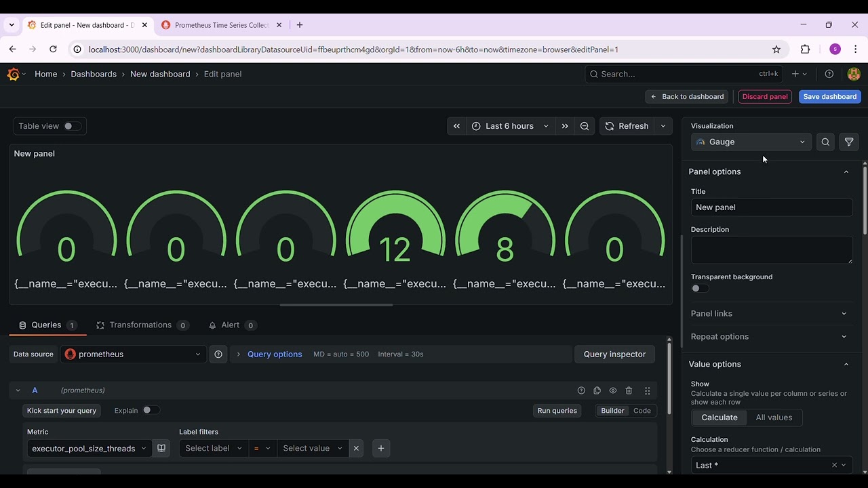The height and width of the screenshot is (488, 868).
Task: Switch to the Transformations tab
Action: pyautogui.click(x=142, y=325)
